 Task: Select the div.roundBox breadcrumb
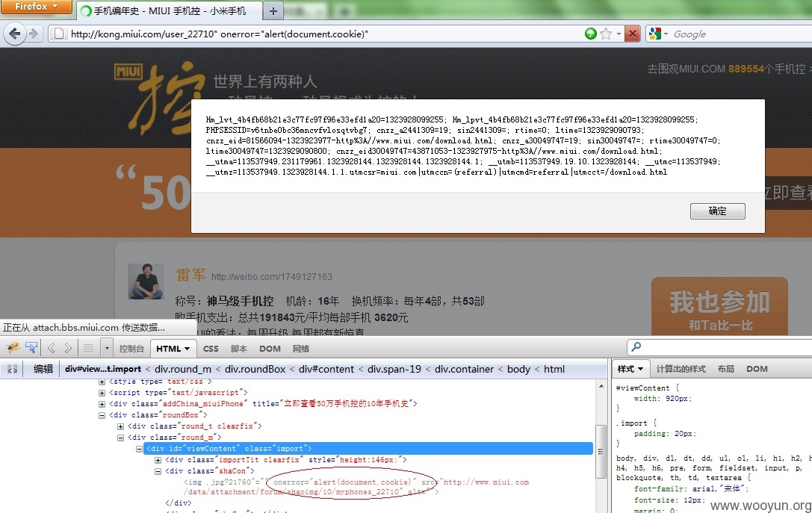point(255,369)
